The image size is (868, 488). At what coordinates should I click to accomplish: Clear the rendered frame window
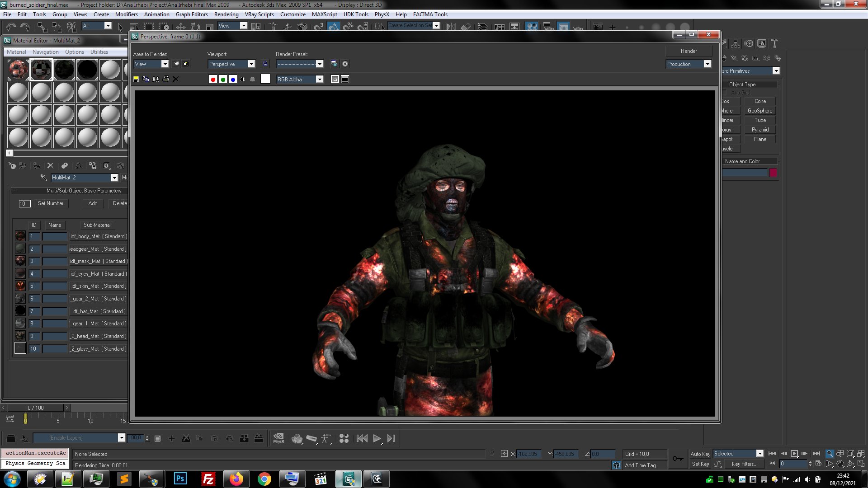tap(175, 79)
